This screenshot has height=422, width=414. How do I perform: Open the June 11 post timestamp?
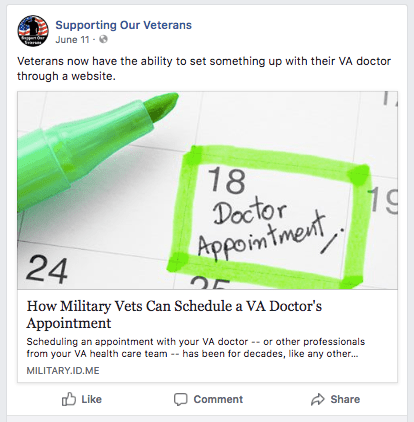(72, 40)
